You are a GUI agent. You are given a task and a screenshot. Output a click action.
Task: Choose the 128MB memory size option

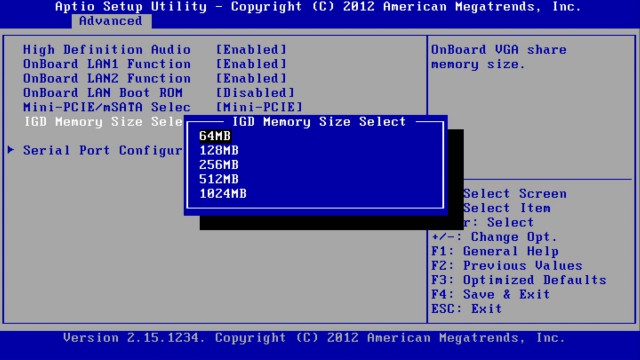tap(219, 150)
